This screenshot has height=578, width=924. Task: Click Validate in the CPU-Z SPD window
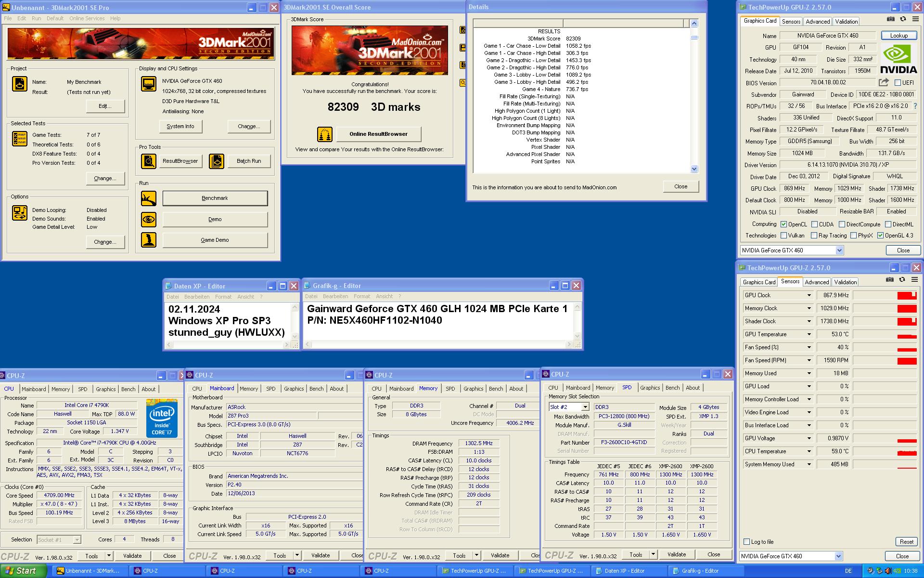pos(677,554)
